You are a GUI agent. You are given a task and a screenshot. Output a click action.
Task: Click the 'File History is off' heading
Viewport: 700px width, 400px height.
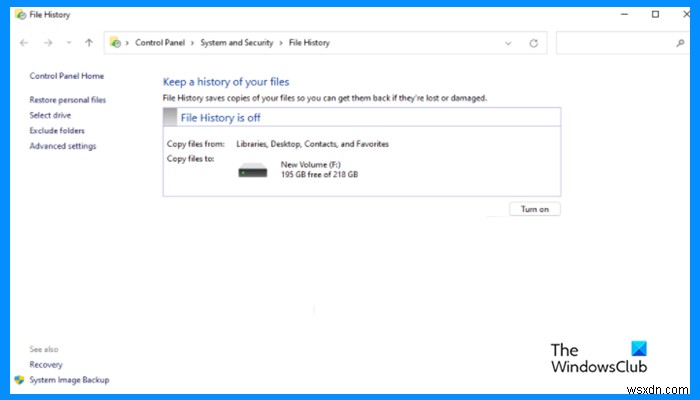(x=221, y=118)
